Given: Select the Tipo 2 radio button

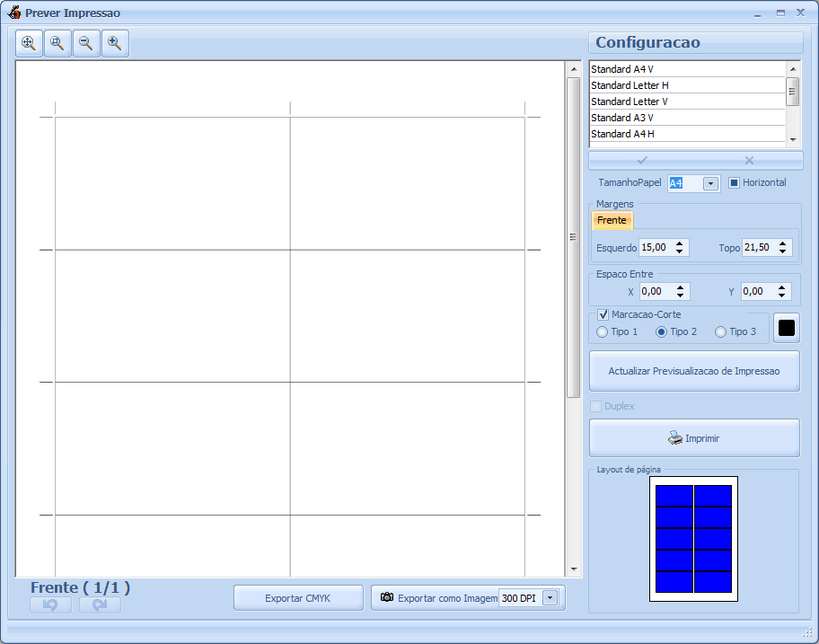Looking at the screenshot, I should (661, 331).
